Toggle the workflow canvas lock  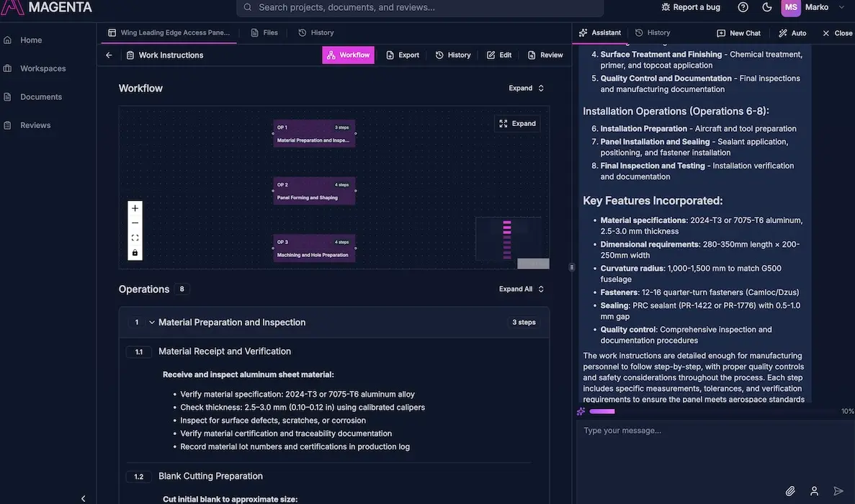134,252
